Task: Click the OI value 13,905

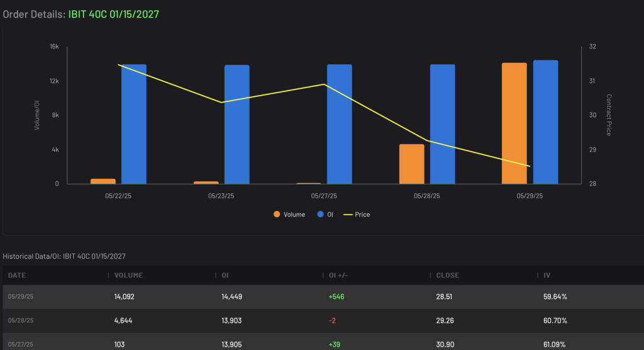Action: [x=231, y=344]
